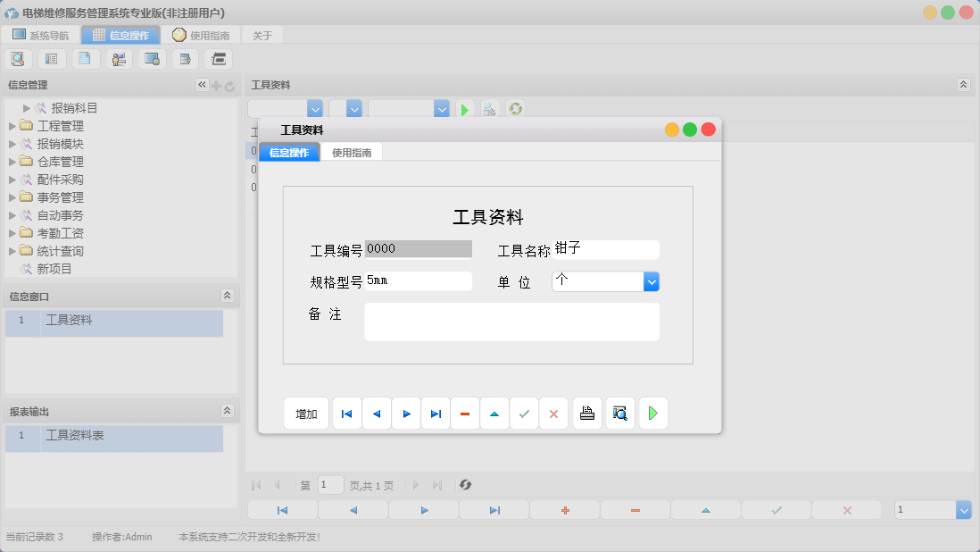Click the print preview icon beside the printer
This screenshot has height=552, width=980.
[x=620, y=413]
